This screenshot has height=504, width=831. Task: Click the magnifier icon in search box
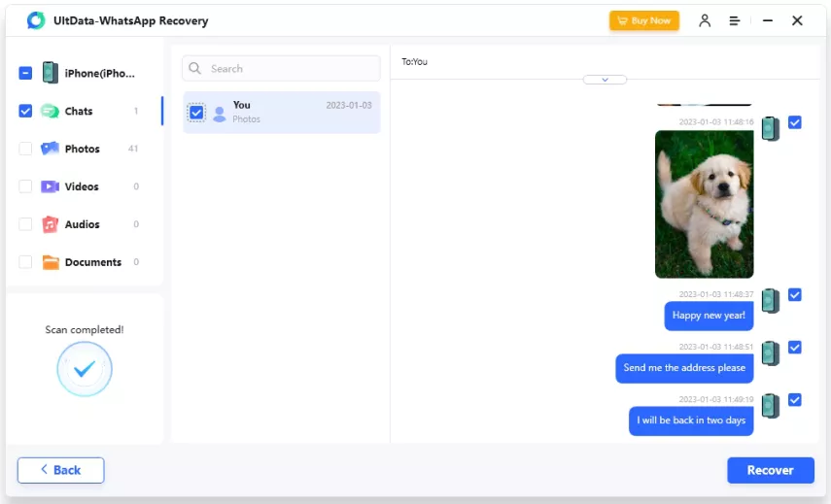coord(195,69)
